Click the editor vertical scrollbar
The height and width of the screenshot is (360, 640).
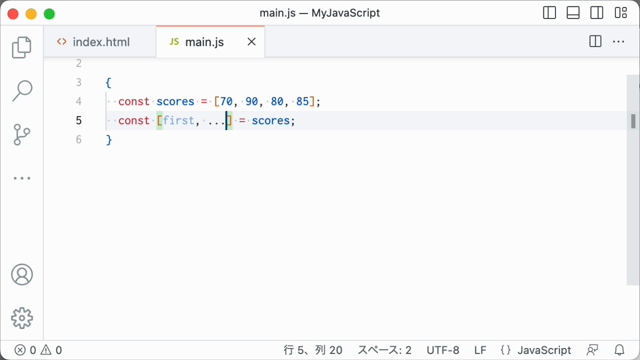click(x=633, y=180)
